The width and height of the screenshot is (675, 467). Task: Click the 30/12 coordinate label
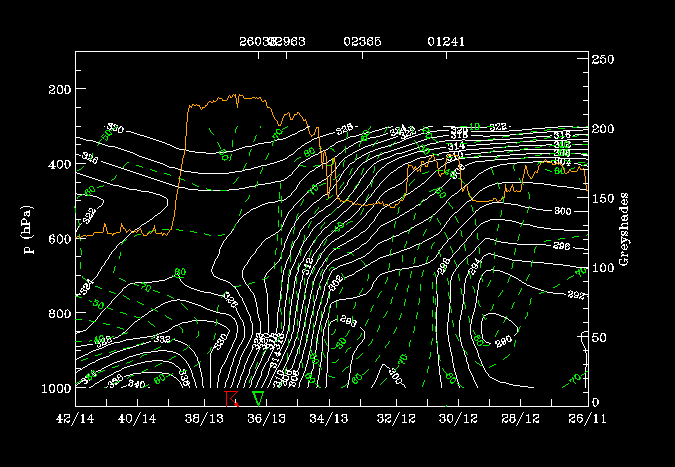pos(455,417)
